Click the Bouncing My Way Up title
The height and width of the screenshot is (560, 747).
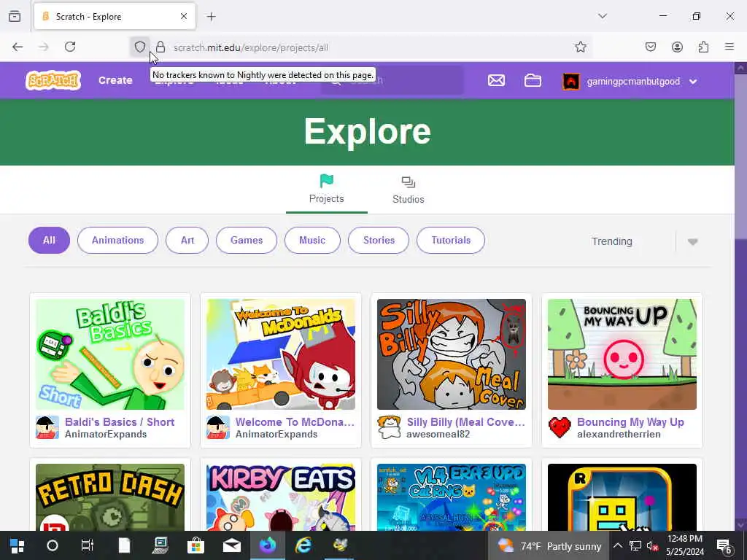click(x=630, y=422)
